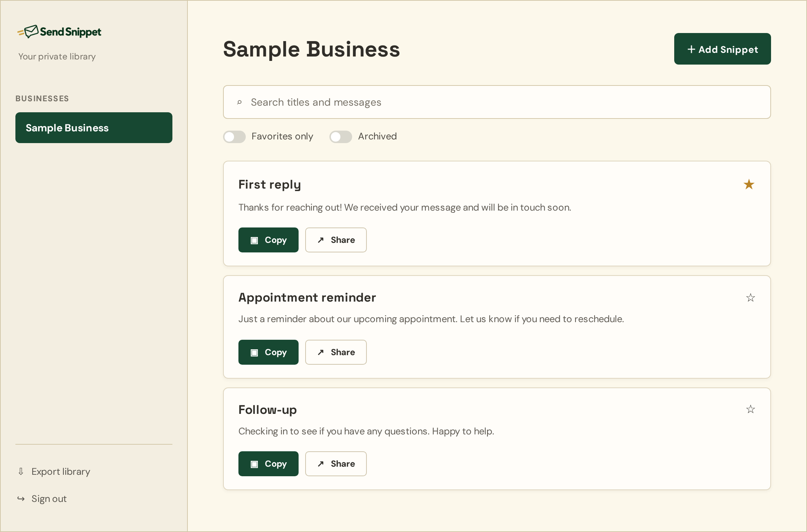Click the Sample Business page heading

tap(311, 49)
